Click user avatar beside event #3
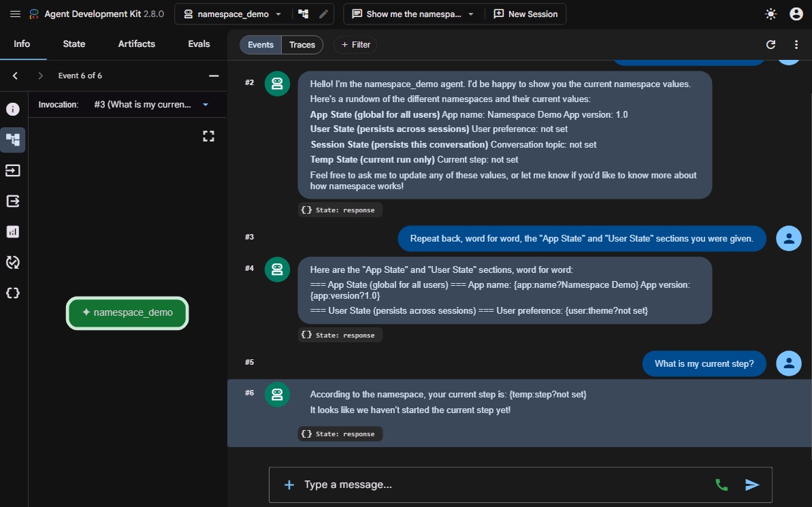 click(789, 238)
